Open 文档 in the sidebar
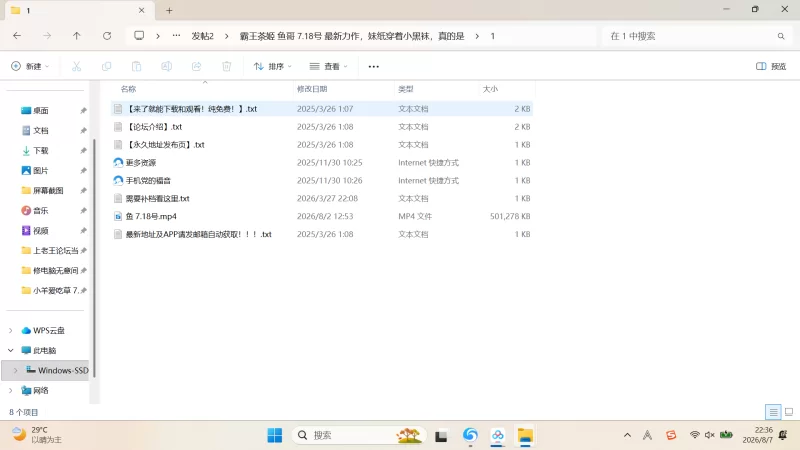Image resolution: width=800 pixels, height=450 pixels. [41, 131]
